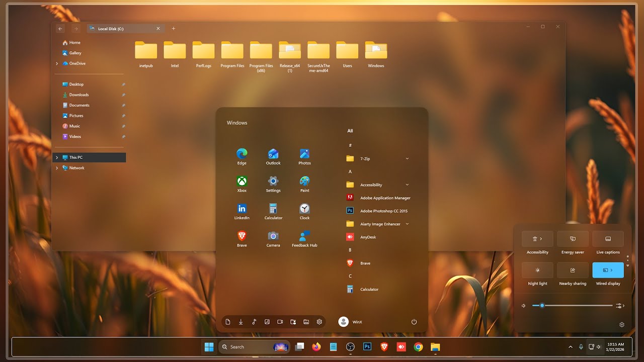Launch pinned Brave tile in Start grid
The image size is (644, 362).
click(x=242, y=239)
